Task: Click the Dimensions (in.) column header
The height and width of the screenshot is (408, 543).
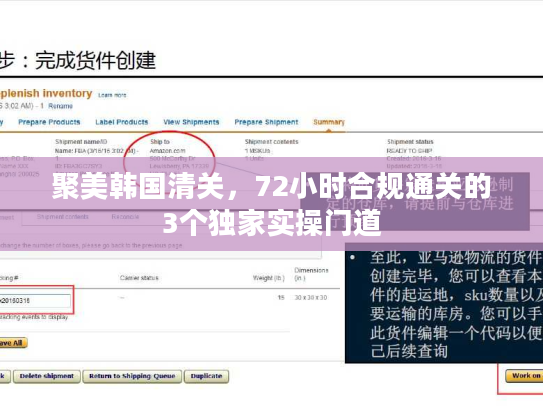Action: [311, 274]
